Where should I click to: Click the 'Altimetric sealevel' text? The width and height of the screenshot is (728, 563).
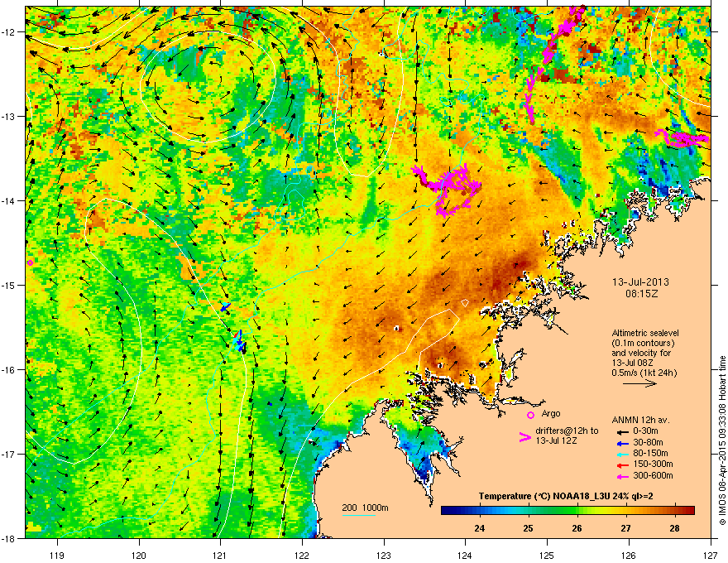645,333
